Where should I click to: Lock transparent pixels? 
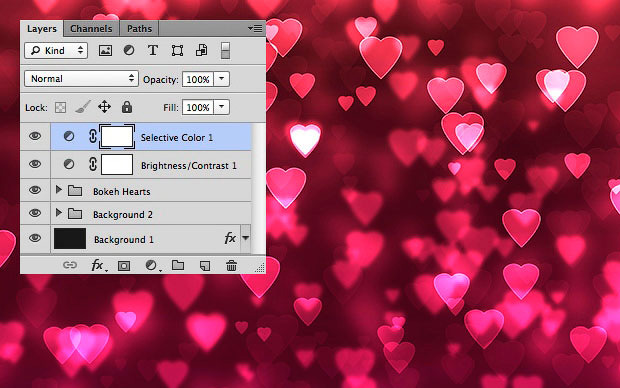coord(60,107)
